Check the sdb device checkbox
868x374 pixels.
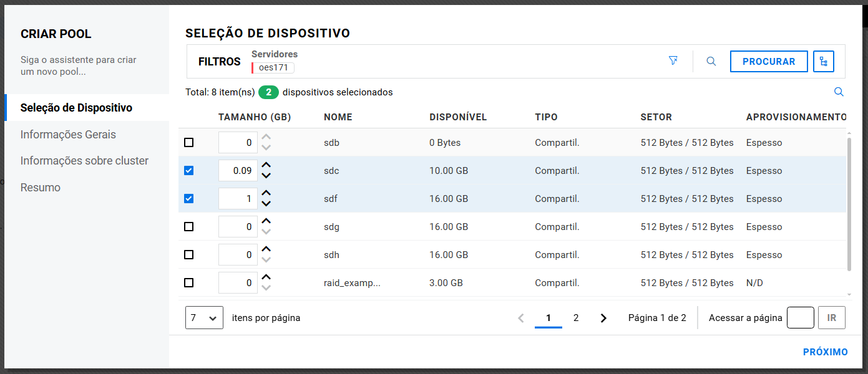(x=189, y=143)
